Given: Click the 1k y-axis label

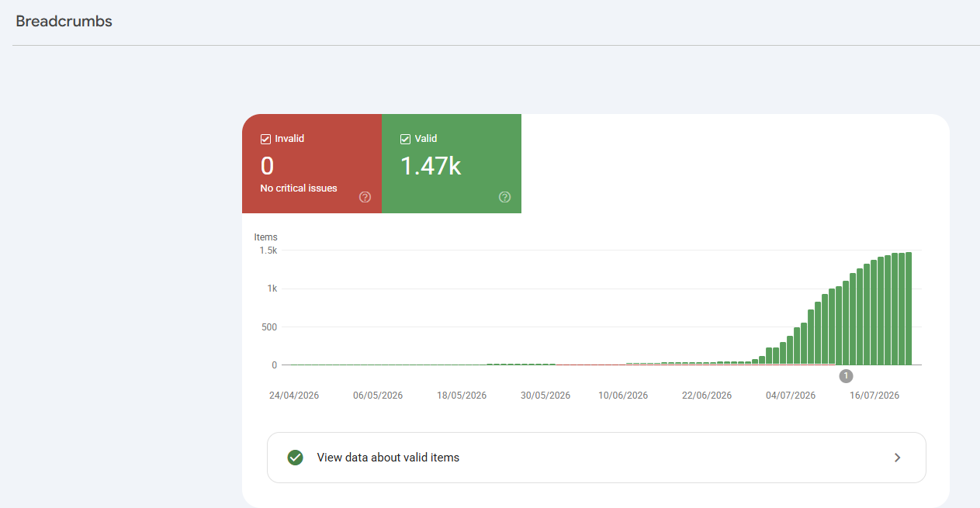Looking at the screenshot, I should coord(272,289).
